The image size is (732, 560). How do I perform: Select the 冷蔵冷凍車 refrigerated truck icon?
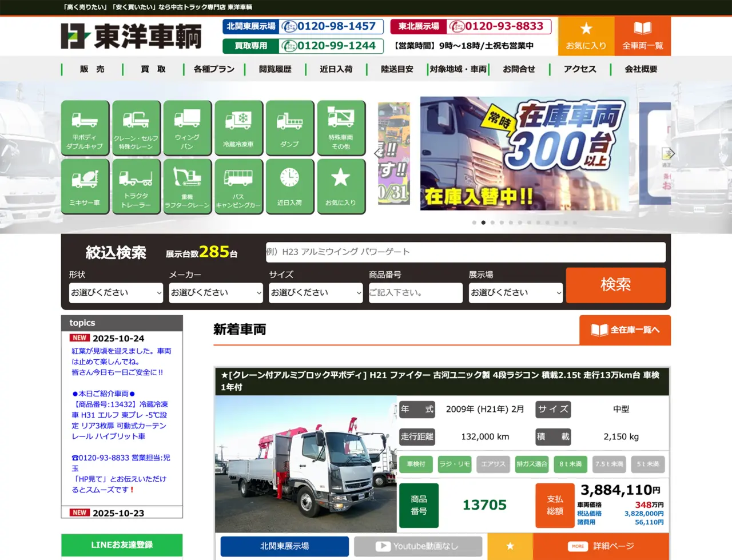point(238,128)
